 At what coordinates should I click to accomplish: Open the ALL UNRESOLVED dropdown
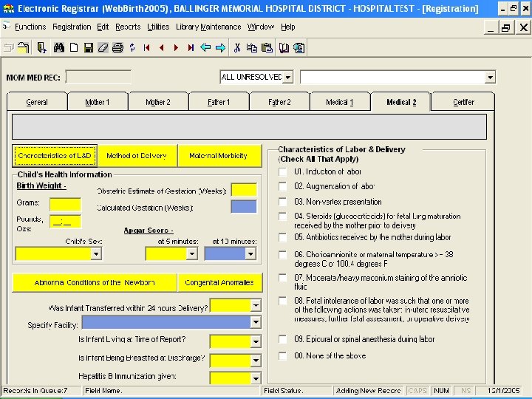(287, 78)
